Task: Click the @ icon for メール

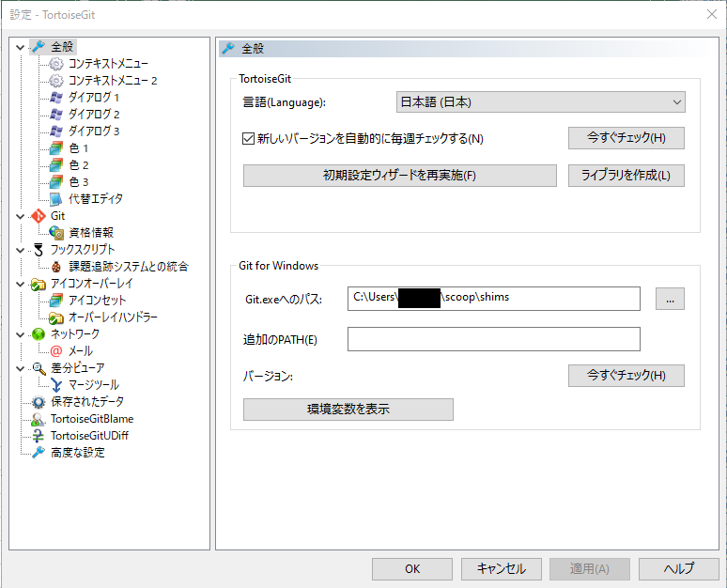Action: 56,351
